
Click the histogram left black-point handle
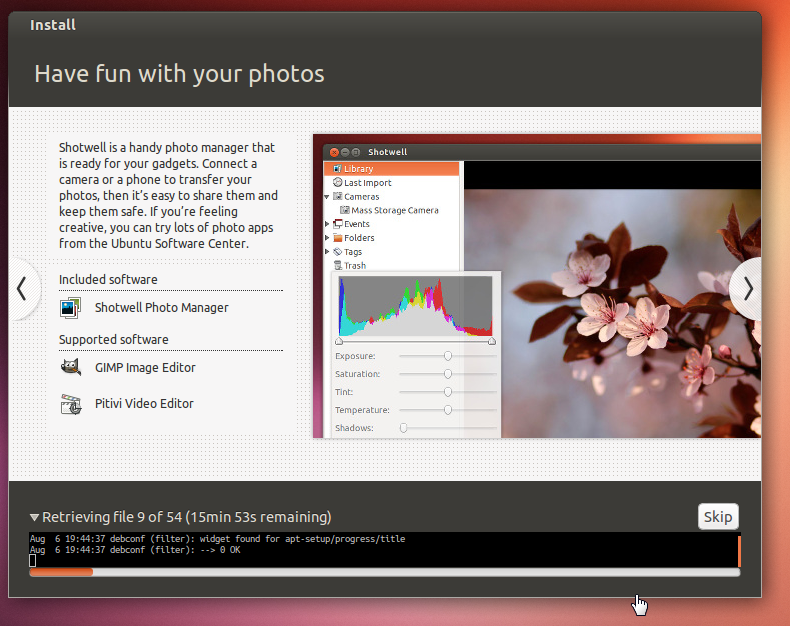click(x=339, y=341)
